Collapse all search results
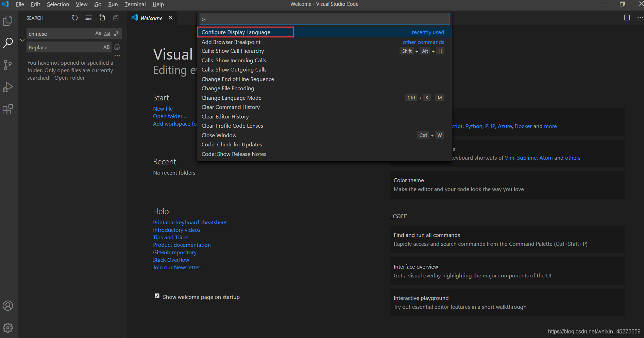Image resolution: width=644 pixels, height=338 pixels. [116, 18]
